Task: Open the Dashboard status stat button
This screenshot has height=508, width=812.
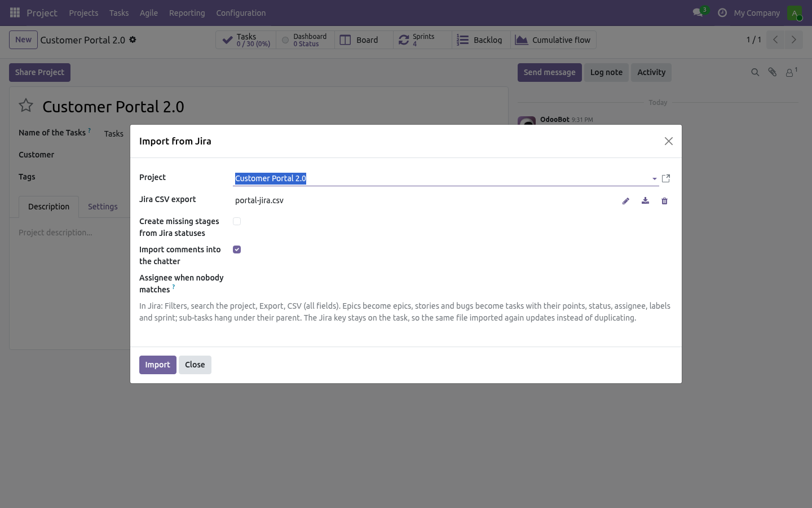Action: (305, 40)
